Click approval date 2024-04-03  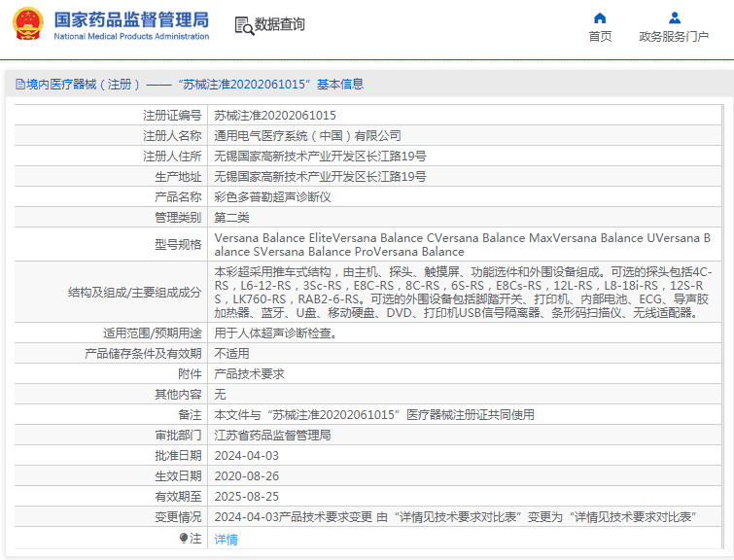click(x=247, y=456)
